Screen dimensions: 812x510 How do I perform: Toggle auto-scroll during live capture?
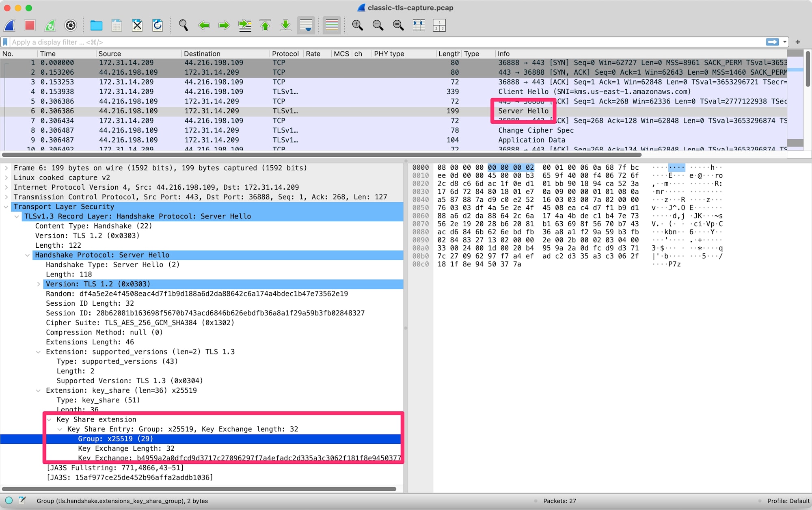coord(306,26)
